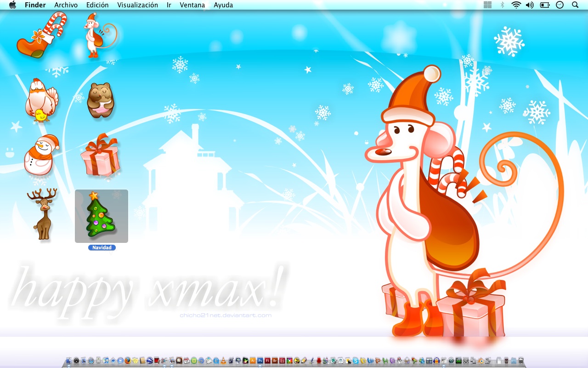Open Blender from the dock
588x368 pixels.
point(481,362)
